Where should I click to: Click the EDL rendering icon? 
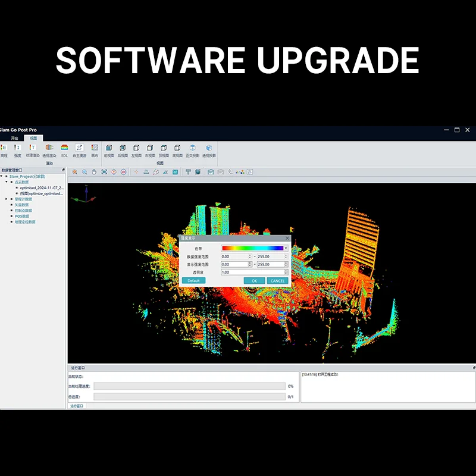(64, 148)
